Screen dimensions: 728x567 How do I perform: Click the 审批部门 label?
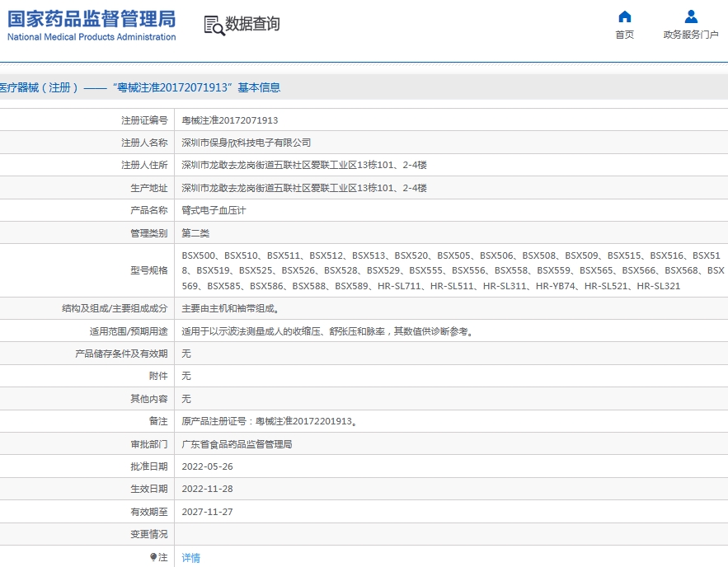(x=149, y=444)
